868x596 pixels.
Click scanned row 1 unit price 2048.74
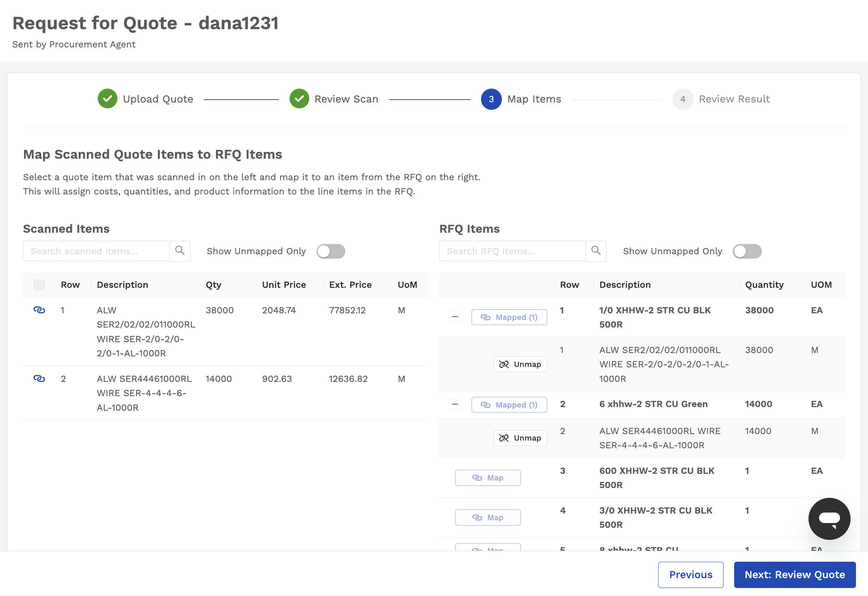[279, 310]
